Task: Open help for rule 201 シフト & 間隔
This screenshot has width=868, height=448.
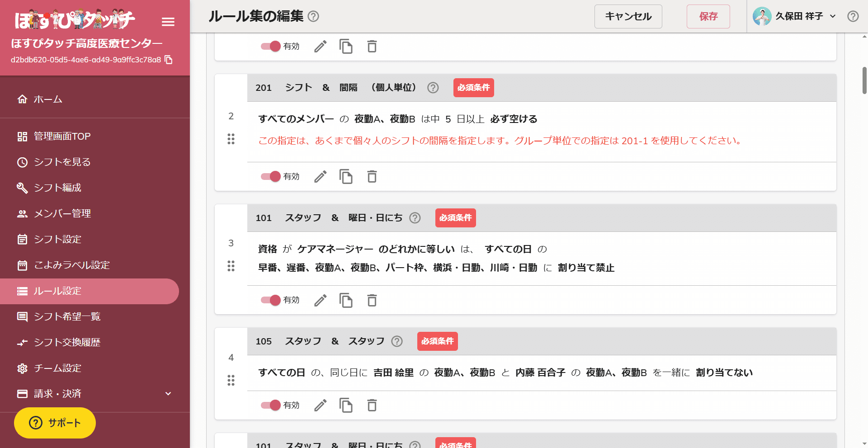Action: [x=433, y=88]
